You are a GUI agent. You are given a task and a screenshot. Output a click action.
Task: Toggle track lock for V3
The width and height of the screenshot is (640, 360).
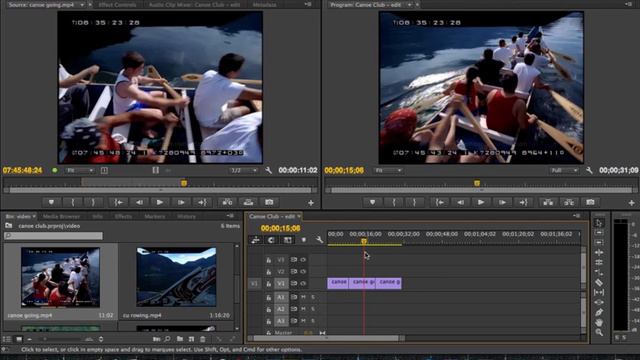click(269, 260)
